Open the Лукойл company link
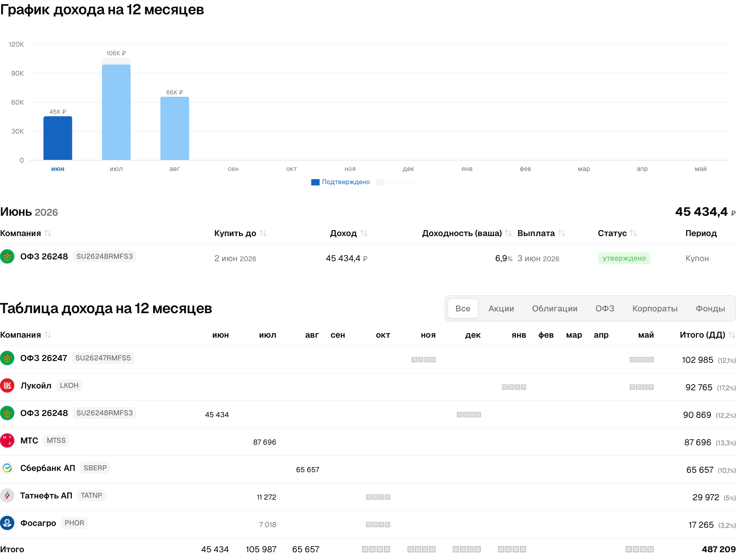Screen dimensions: 736x560 point(36,386)
